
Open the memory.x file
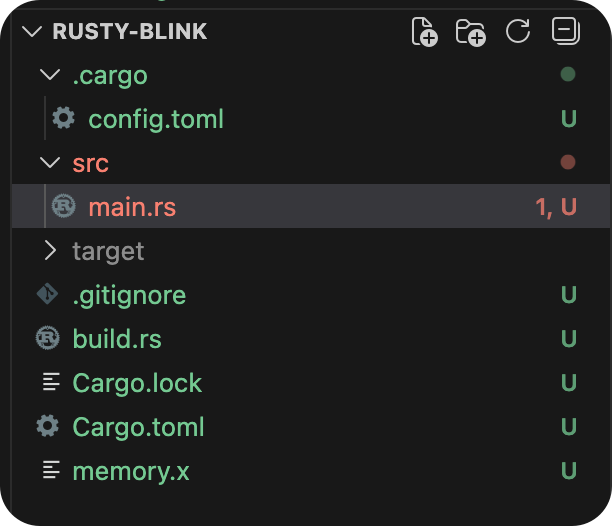(x=131, y=471)
